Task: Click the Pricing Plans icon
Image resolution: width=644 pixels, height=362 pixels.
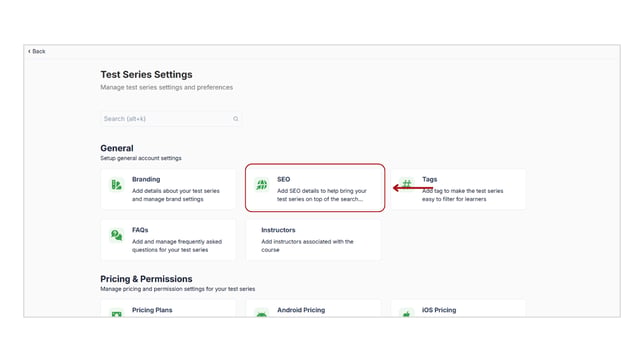Action: tap(117, 314)
